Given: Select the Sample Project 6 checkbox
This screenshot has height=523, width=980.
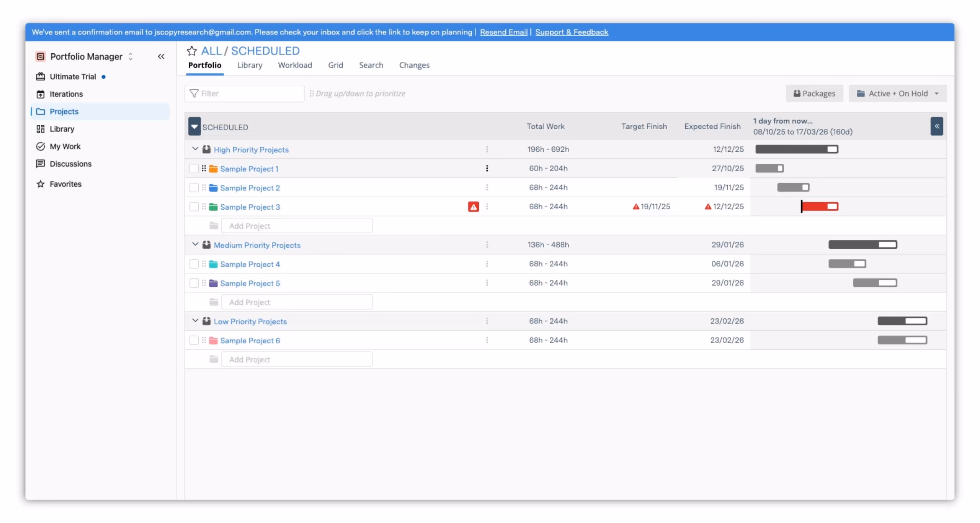Looking at the screenshot, I should tap(194, 340).
